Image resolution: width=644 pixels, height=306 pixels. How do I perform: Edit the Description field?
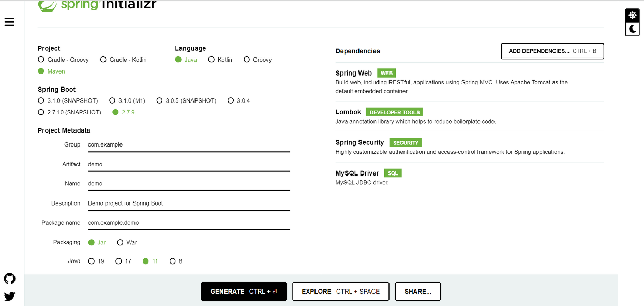(x=188, y=203)
